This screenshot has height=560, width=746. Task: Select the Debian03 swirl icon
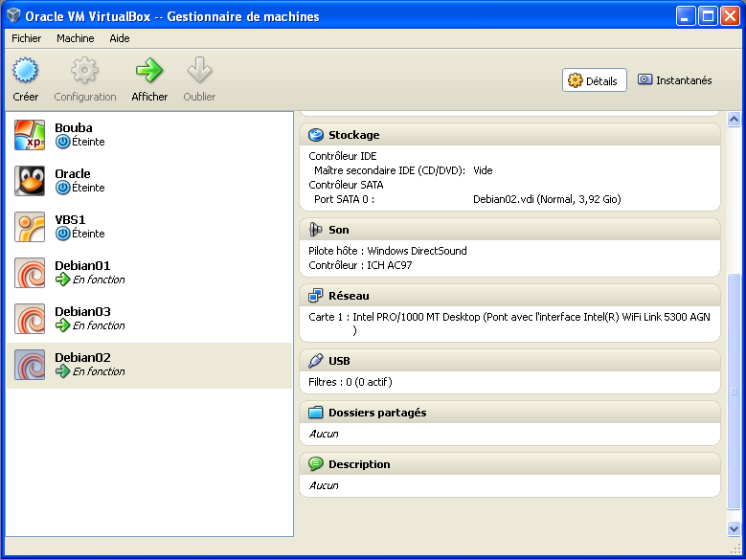30,319
